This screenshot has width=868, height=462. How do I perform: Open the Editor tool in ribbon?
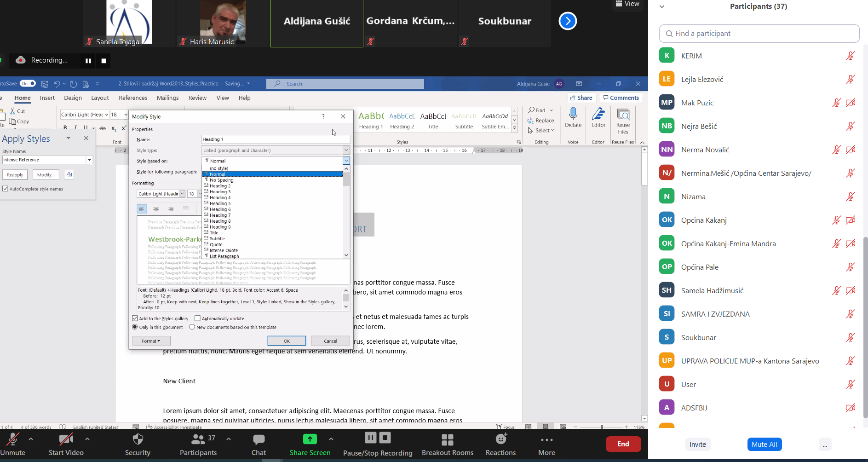point(598,118)
